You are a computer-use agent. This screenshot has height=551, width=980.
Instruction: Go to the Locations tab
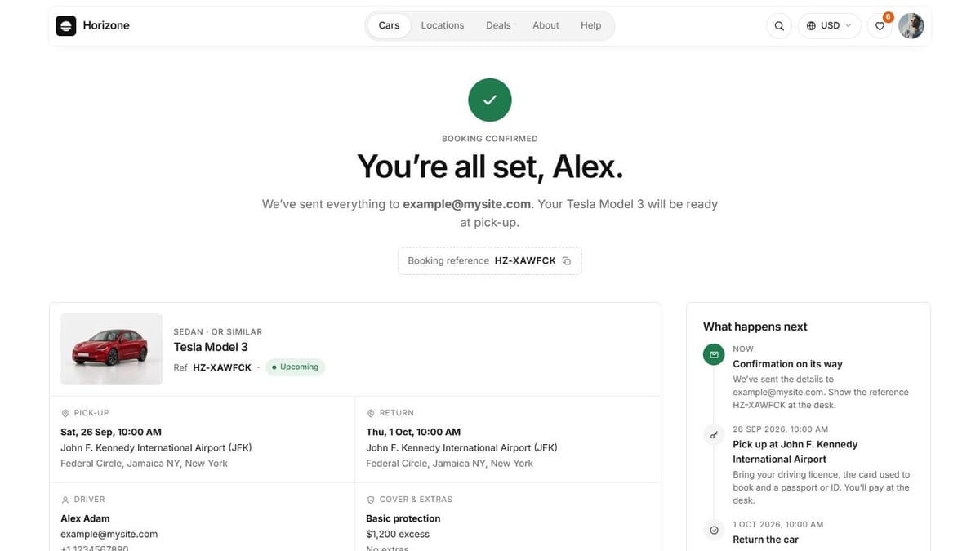[x=443, y=25]
